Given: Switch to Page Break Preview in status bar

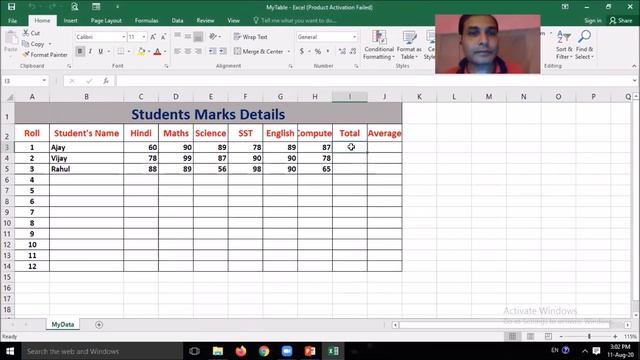Looking at the screenshot, I should coord(548,336).
